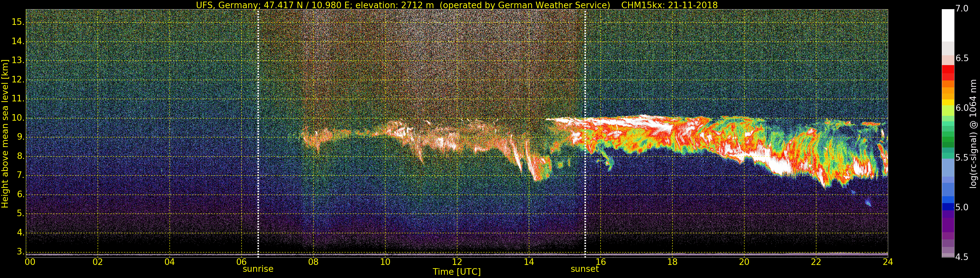Image resolution: width=980 pixels, height=278 pixels.
Task: Select the white dotted sunrise marker line
Action: click(258, 133)
